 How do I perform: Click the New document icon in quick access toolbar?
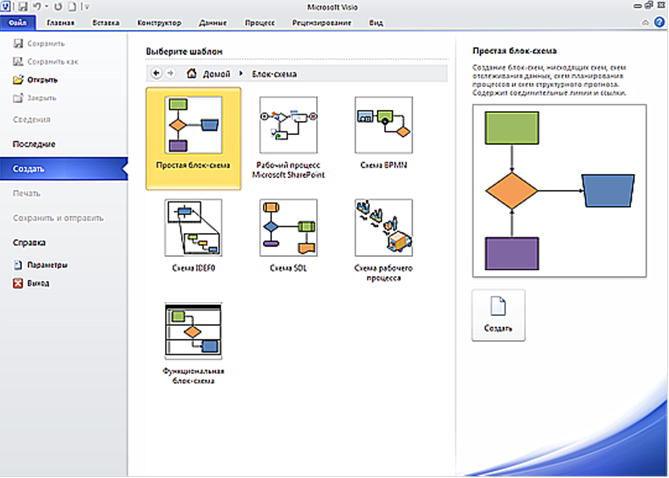73,6
